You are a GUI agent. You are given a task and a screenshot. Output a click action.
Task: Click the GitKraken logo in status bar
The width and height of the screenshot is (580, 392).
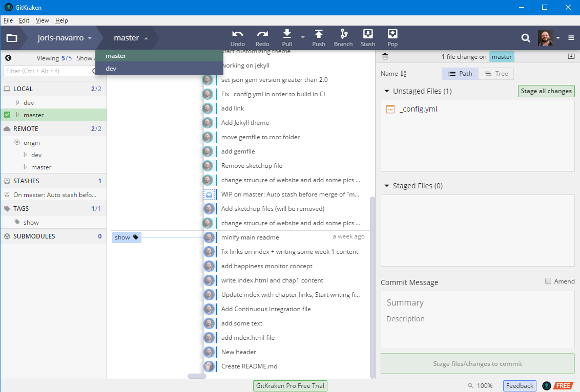tap(546, 386)
